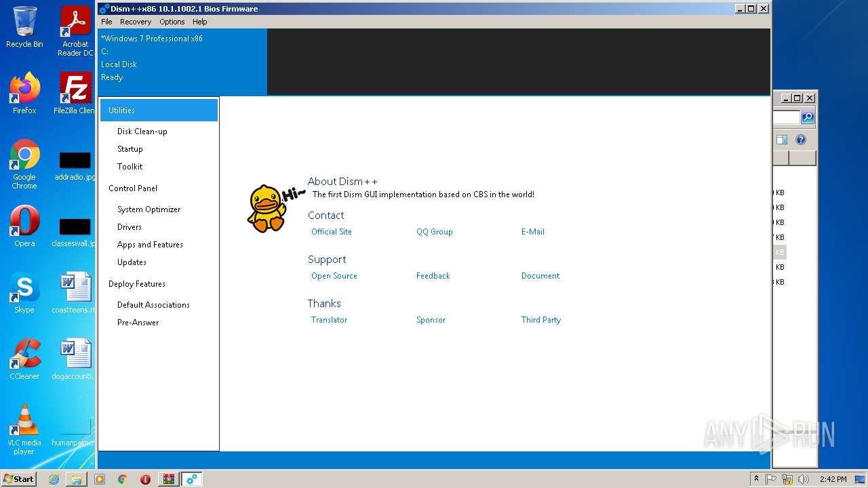Open the Pre-Answer page
Screen dimensions: 868x488
pos(138,323)
